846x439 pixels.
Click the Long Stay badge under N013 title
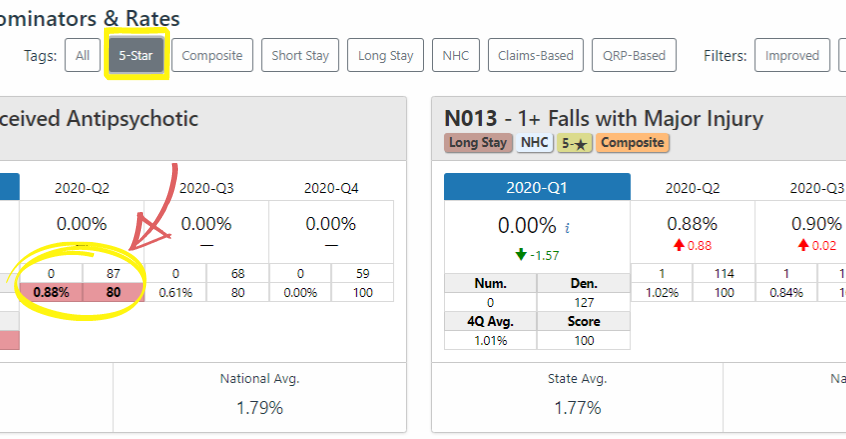coord(478,143)
